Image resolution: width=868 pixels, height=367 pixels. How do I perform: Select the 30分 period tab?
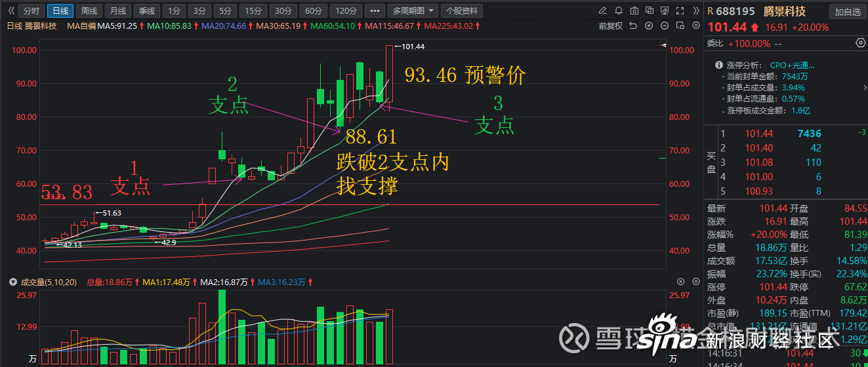point(283,11)
